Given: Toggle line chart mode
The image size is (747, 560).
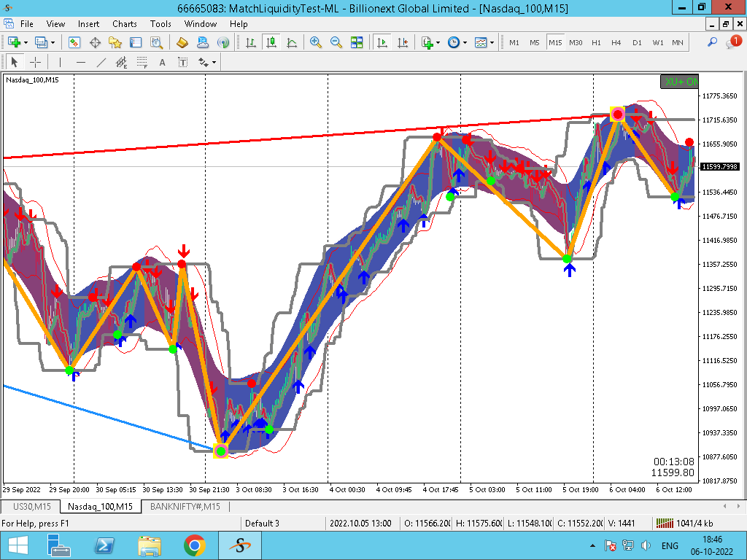Looking at the screenshot, I should 292,42.
